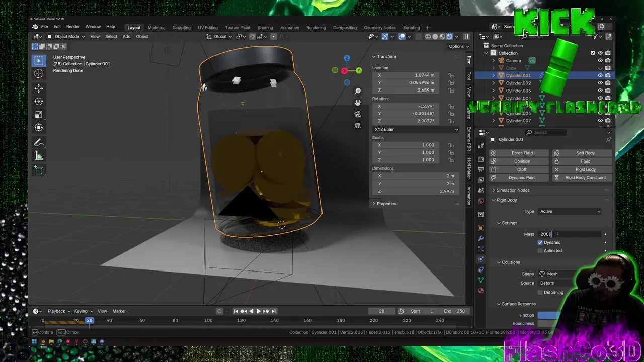Open the Physics properties tab icon

(480, 259)
